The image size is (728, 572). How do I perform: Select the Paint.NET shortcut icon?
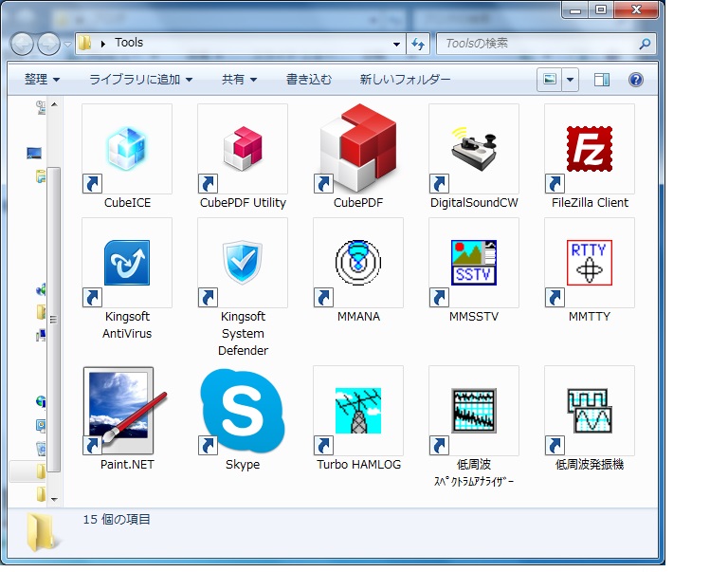click(127, 411)
